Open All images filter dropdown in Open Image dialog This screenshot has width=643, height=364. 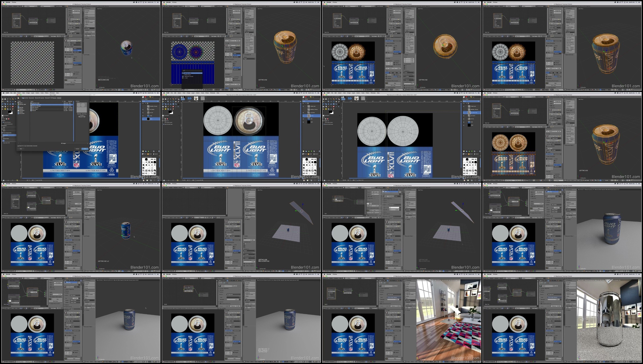pos(74,143)
